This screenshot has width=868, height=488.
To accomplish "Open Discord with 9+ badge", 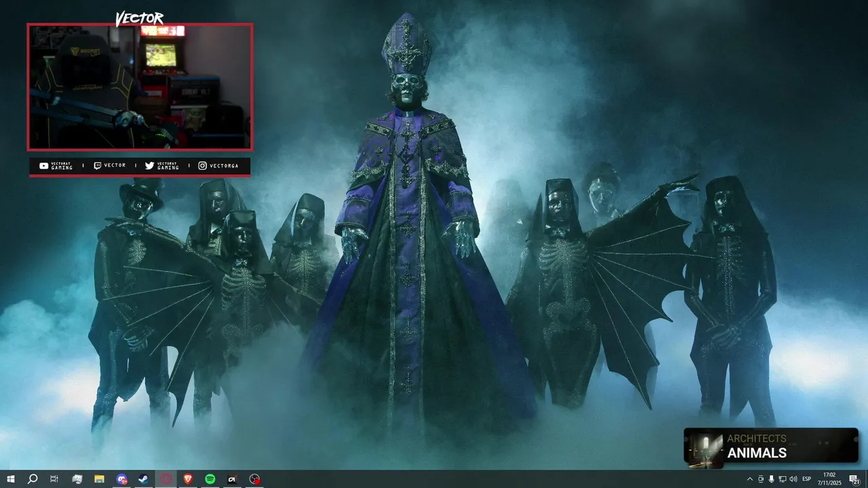I will [x=121, y=479].
